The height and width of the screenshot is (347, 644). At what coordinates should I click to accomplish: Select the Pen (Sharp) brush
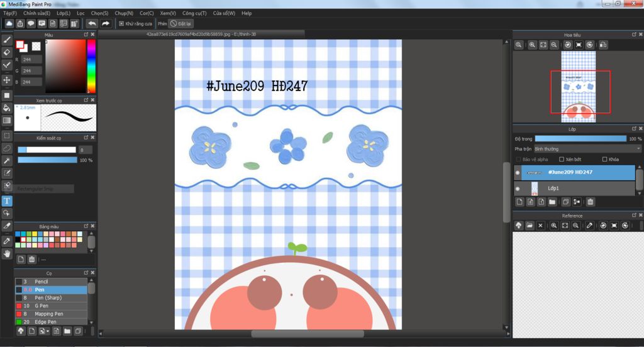(x=52, y=298)
